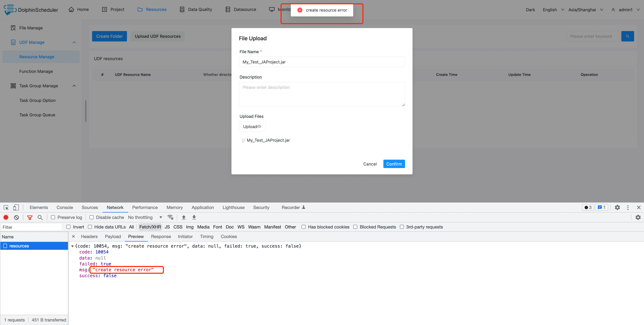Collapse the UDF Manage section chevron
The height and width of the screenshot is (325, 644).
coord(74,42)
